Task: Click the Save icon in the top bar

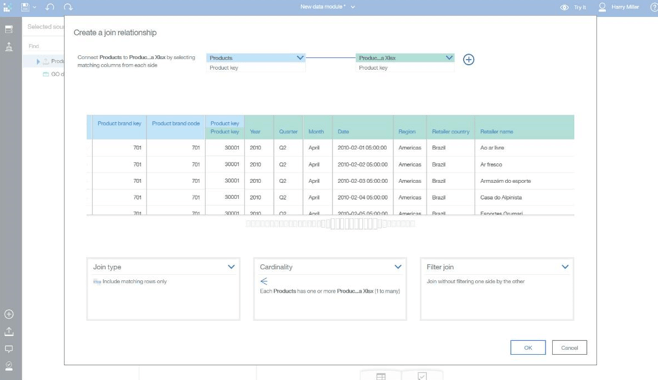Action: pos(25,7)
